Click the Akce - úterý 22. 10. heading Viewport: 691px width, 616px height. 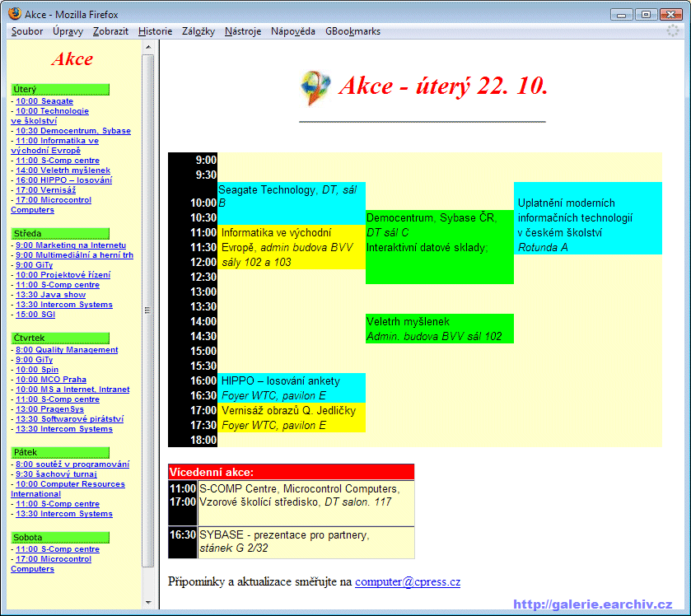[x=443, y=86]
